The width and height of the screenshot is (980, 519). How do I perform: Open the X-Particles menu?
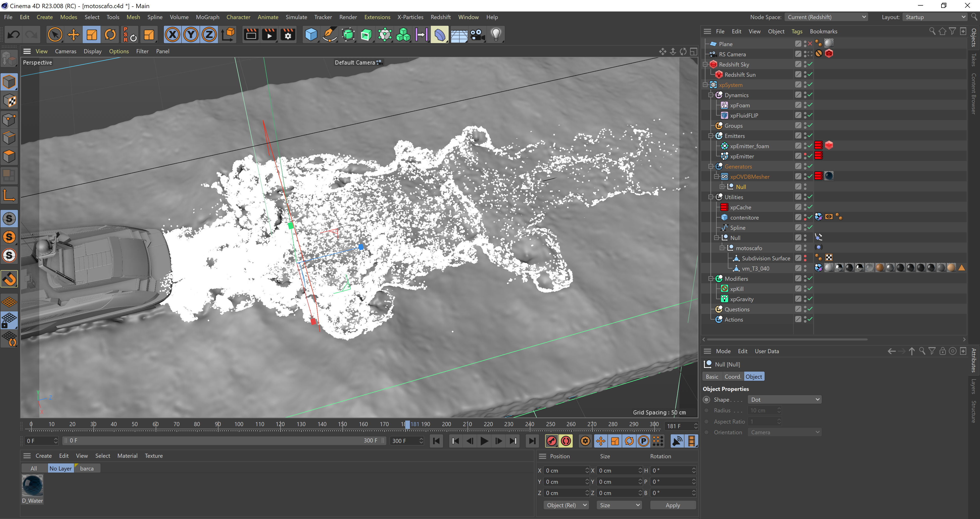410,17
